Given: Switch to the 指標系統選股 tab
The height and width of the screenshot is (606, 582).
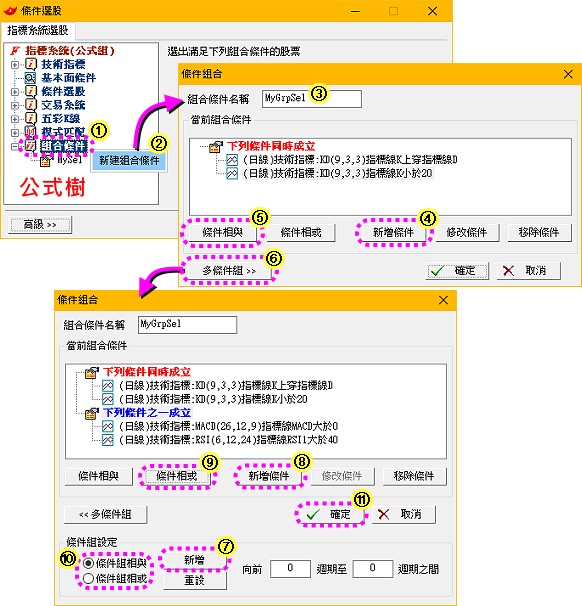Looking at the screenshot, I should coord(37,30).
